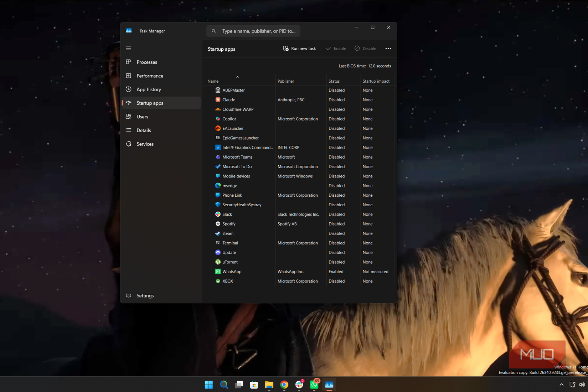
Task: Select the Mobile devices icon
Action: (x=218, y=176)
